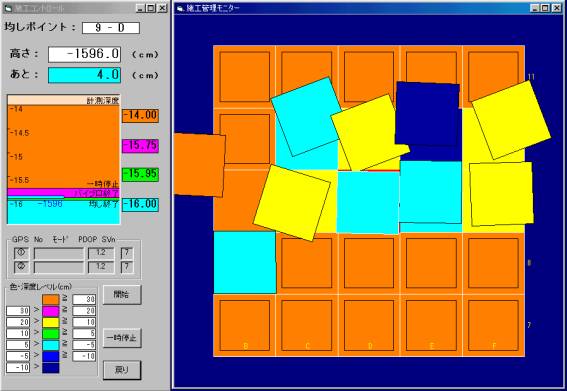
Task: Click the 高さ field showing -1596.0
Action: [85, 54]
